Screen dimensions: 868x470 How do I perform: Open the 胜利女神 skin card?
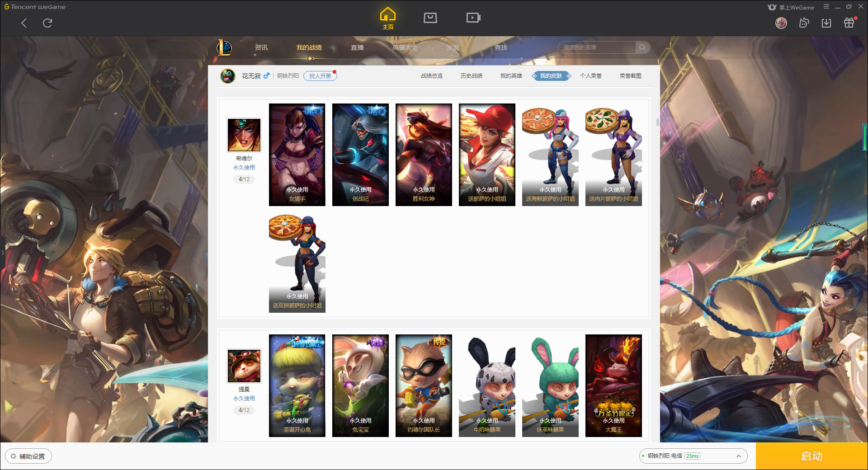coord(424,155)
